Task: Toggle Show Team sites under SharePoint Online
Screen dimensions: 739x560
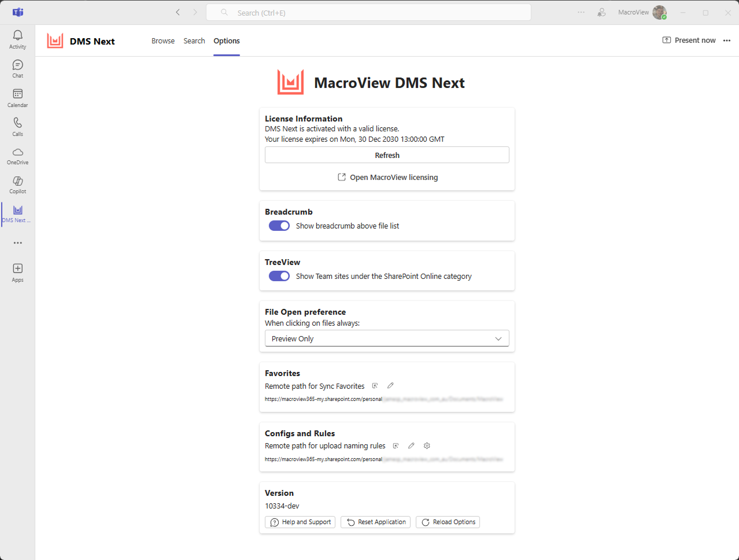Action: pyautogui.click(x=279, y=276)
